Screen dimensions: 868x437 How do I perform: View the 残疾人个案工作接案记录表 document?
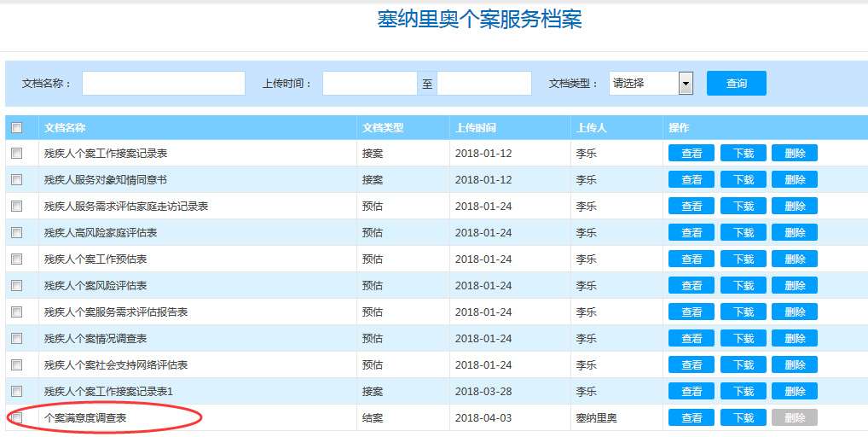pos(692,154)
